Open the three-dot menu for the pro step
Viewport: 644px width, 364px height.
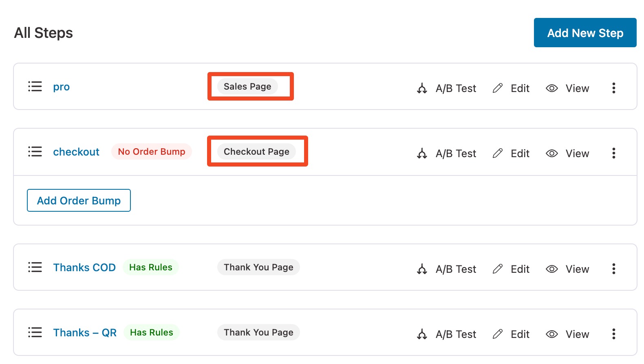[x=613, y=88]
